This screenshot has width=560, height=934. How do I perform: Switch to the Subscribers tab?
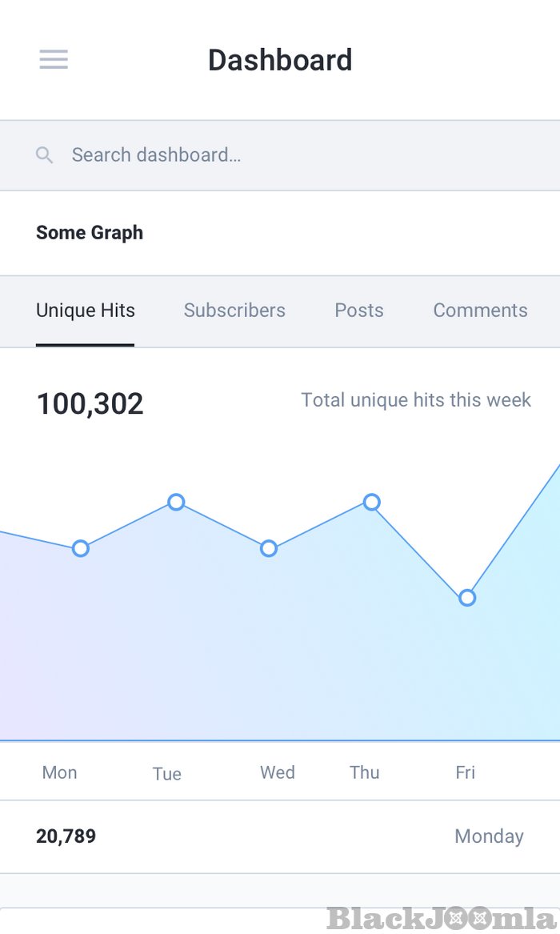pyautogui.click(x=234, y=311)
